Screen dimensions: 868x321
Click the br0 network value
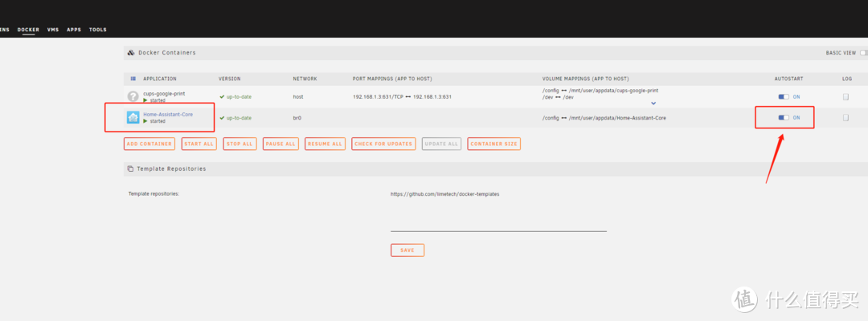click(x=297, y=118)
